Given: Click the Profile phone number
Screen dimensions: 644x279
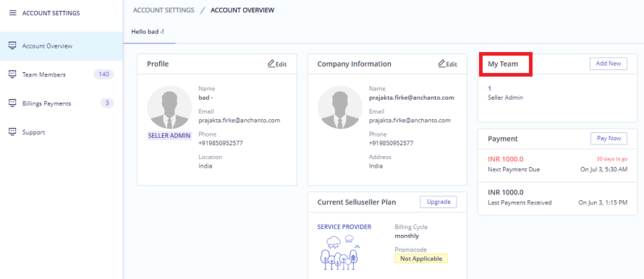Looking at the screenshot, I should [x=221, y=143].
